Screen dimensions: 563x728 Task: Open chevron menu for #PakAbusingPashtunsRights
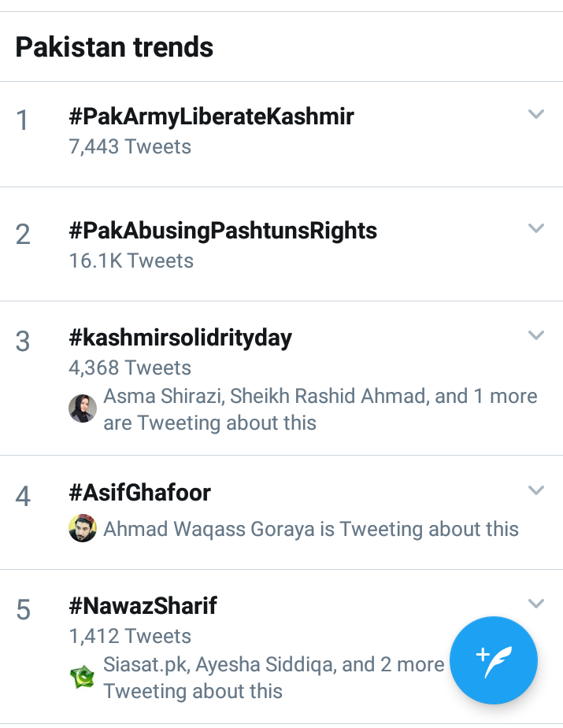(x=536, y=229)
